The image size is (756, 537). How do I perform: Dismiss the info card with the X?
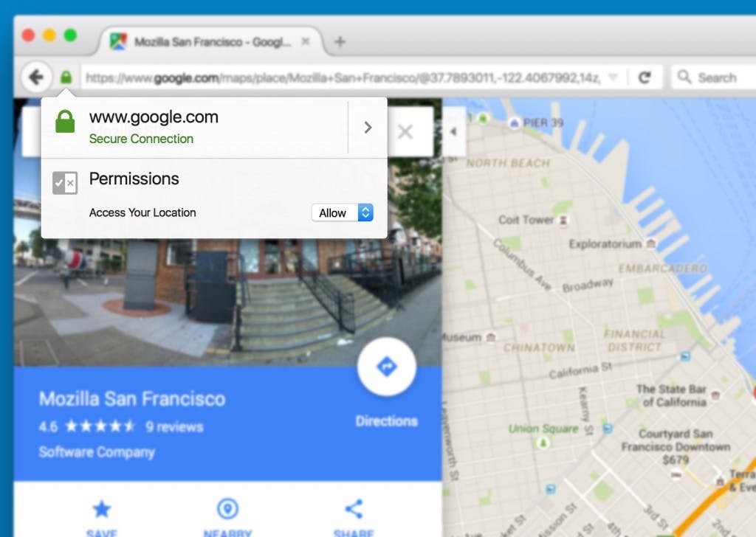pyautogui.click(x=405, y=131)
